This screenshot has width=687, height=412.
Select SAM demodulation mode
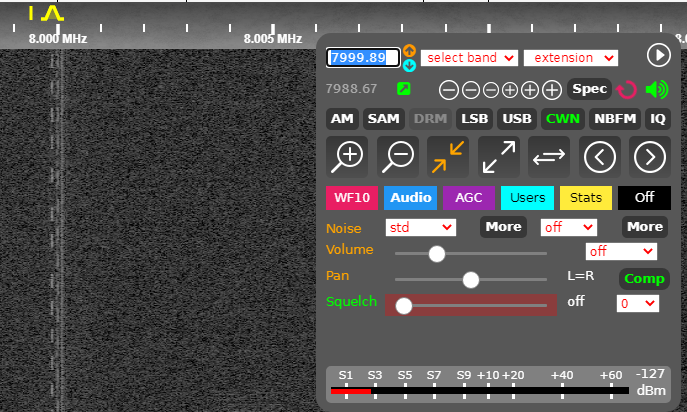[x=383, y=119]
